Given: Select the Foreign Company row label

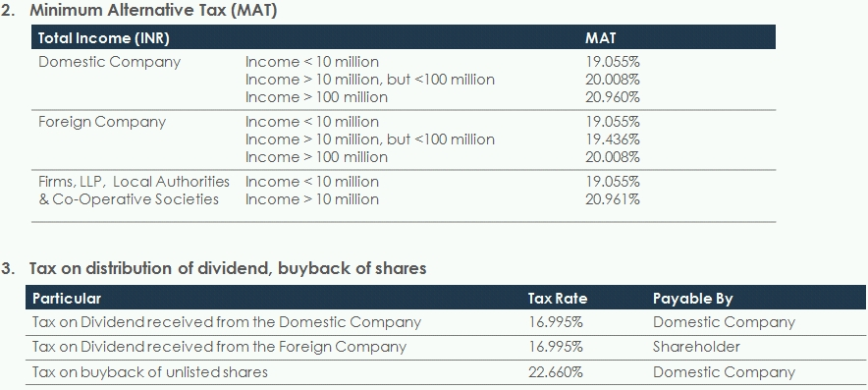Looking at the screenshot, I should click(102, 122).
